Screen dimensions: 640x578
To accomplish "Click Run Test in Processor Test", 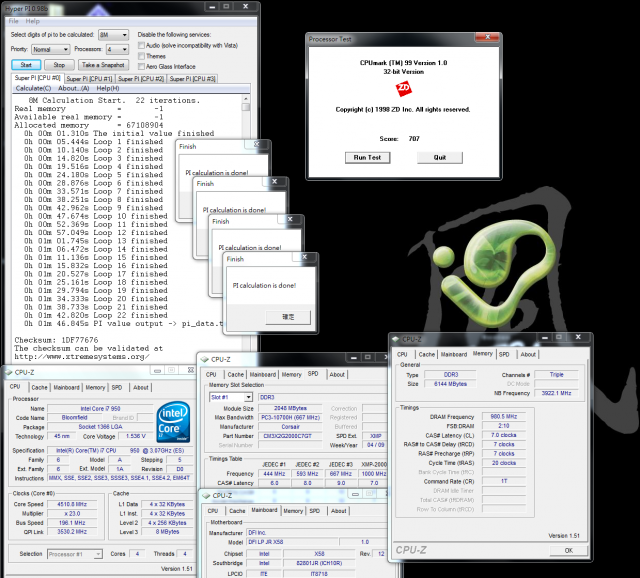I will (x=367, y=158).
